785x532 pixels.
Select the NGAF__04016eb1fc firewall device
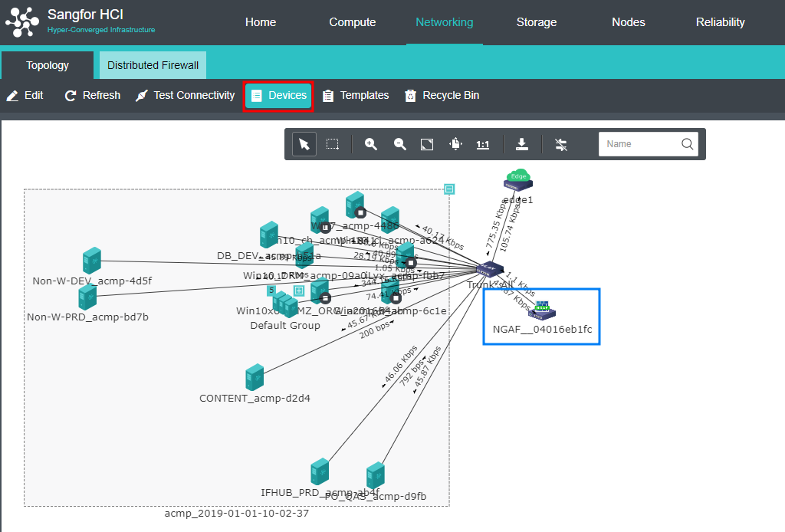click(x=542, y=310)
